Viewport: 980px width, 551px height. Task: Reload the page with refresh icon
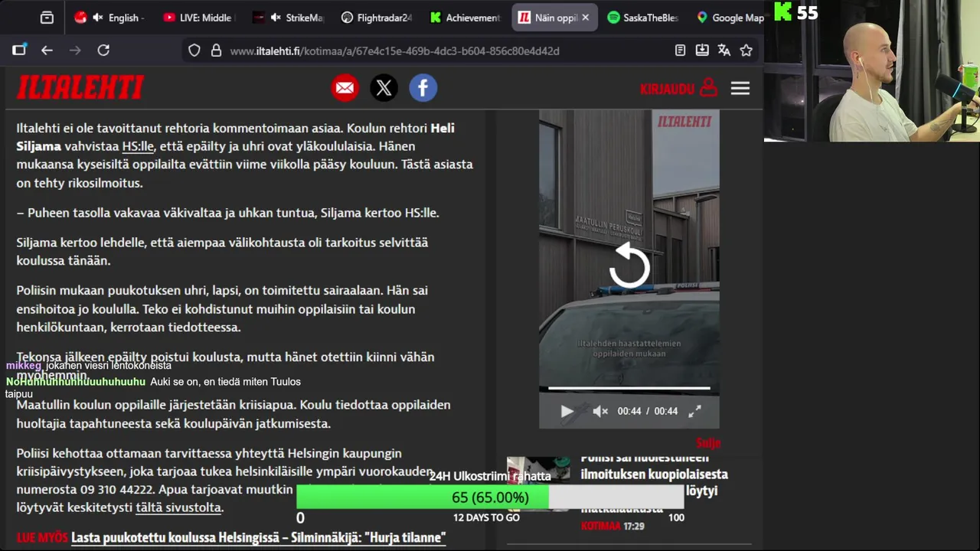(x=103, y=51)
